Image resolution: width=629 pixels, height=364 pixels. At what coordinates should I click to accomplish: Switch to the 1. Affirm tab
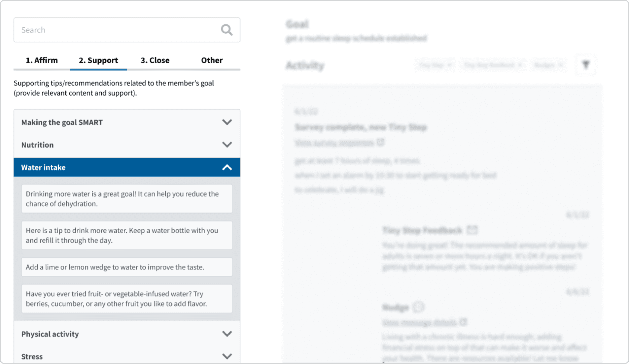tap(42, 60)
